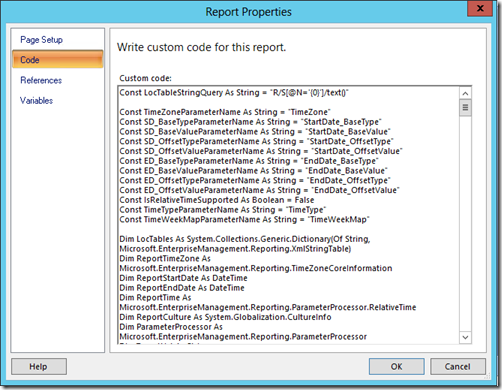Click the SD_BaseValueParameterName constant line
Screen dimensions: 502x390
point(255,131)
